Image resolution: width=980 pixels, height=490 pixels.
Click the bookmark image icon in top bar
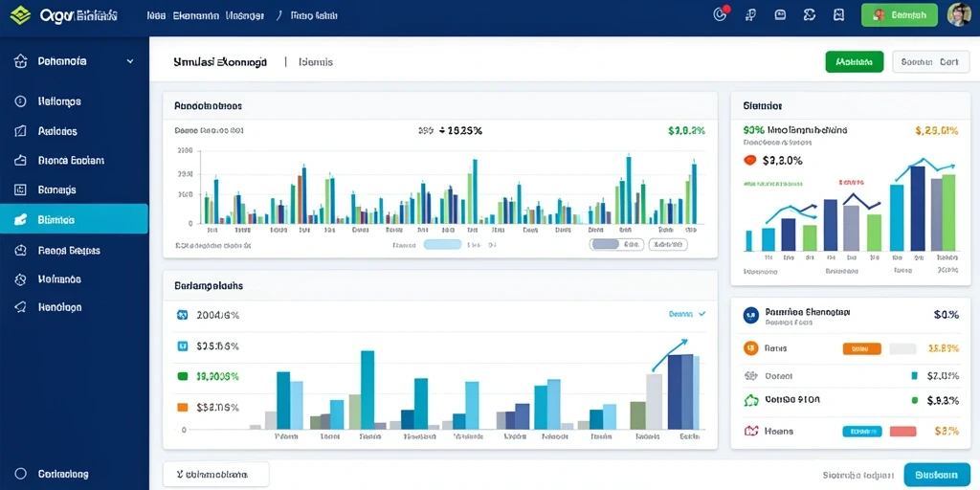(x=838, y=15)
